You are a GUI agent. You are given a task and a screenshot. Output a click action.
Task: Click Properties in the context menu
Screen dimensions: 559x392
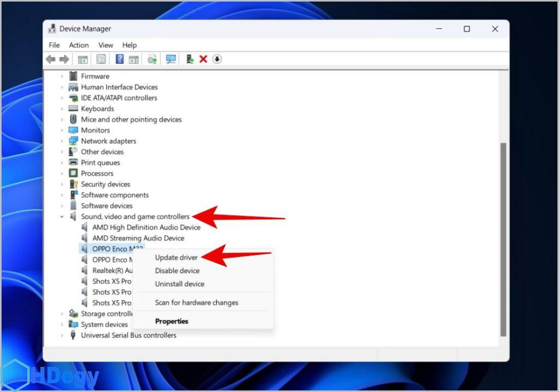(x=171, y=322)
